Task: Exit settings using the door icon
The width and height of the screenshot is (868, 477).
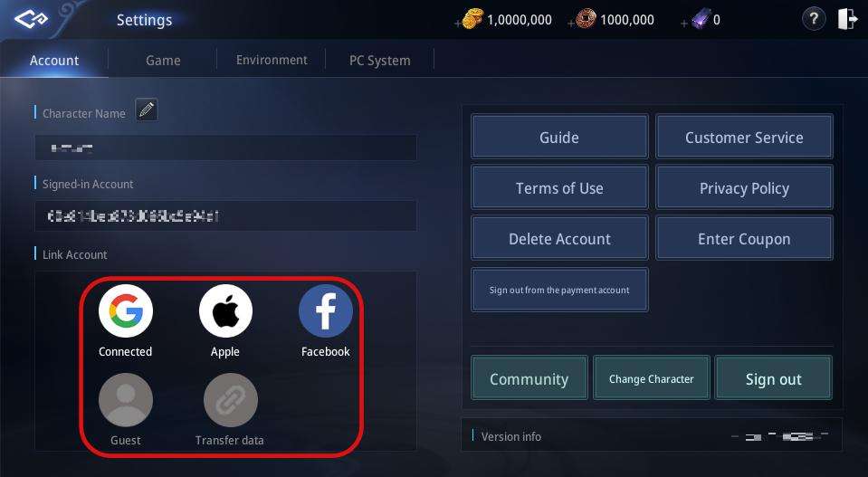Action: (847, 19)
